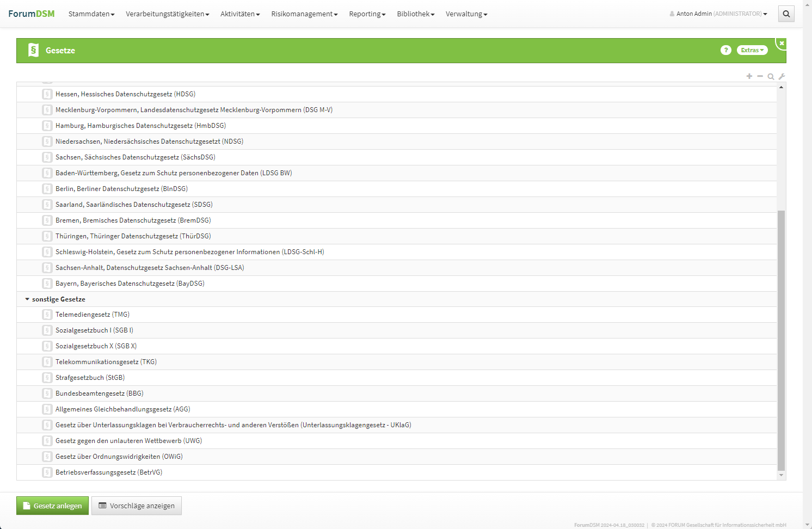Open the Stammdaten menu
The height and width of the screenshot is (529, 812).
pyautogui.click(x=91, y=14)
